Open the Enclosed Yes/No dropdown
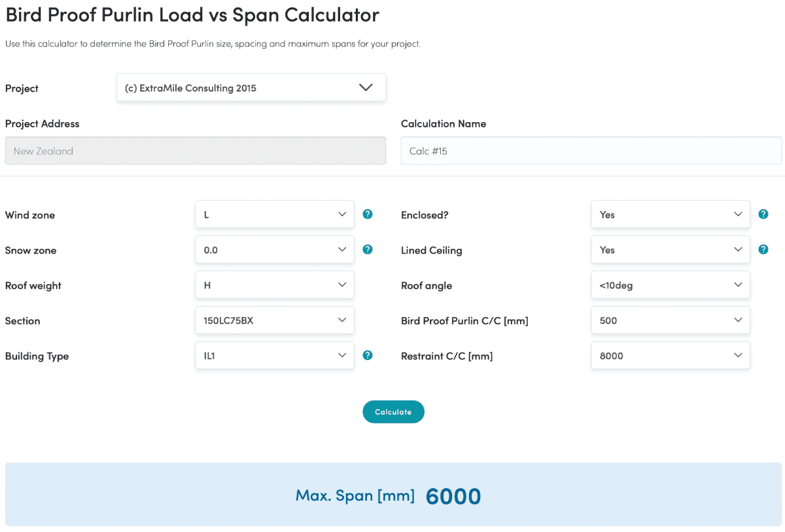This screenshot has height=532, width=785. (x=671, y=214)
